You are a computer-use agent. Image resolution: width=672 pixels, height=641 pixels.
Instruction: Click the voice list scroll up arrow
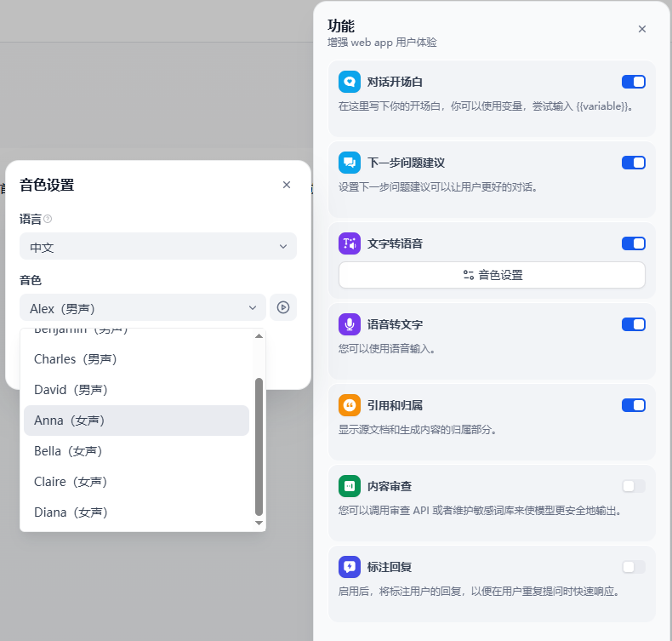coord(259,336)
